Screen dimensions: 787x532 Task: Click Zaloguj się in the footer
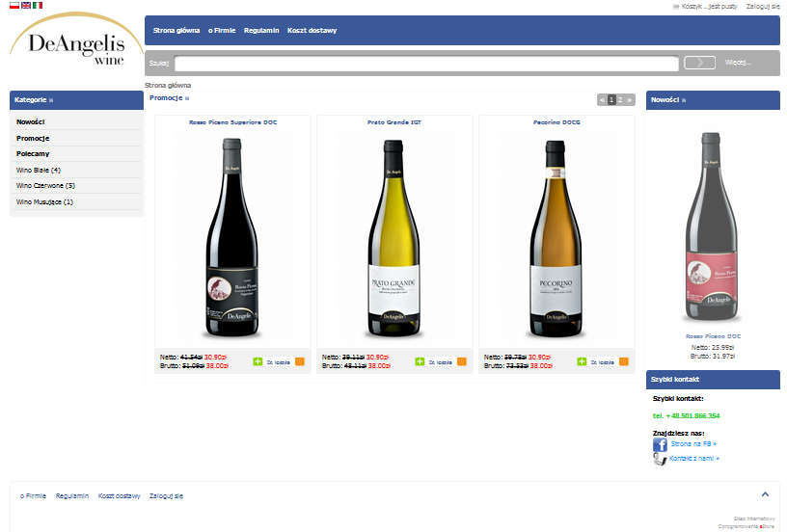166,496
